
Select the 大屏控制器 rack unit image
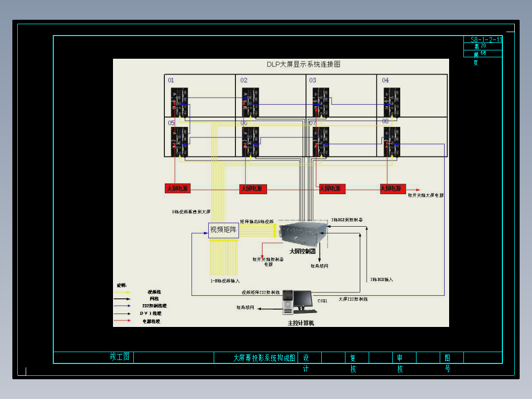(x=303, y=233)
